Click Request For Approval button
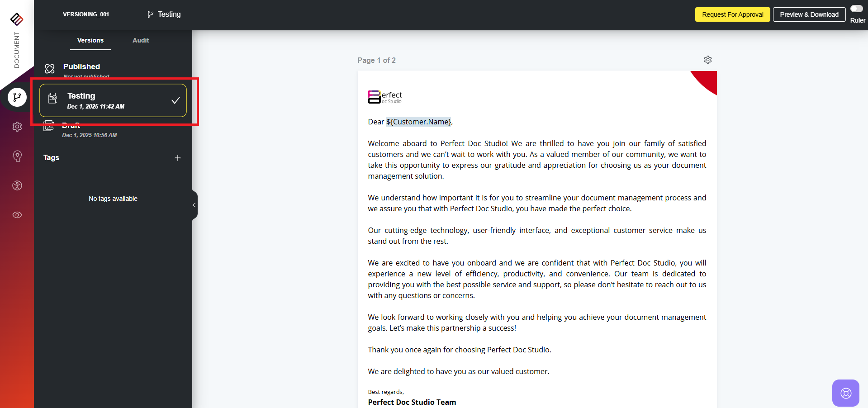This screenshot has width=868, height=408. [732, 14]
